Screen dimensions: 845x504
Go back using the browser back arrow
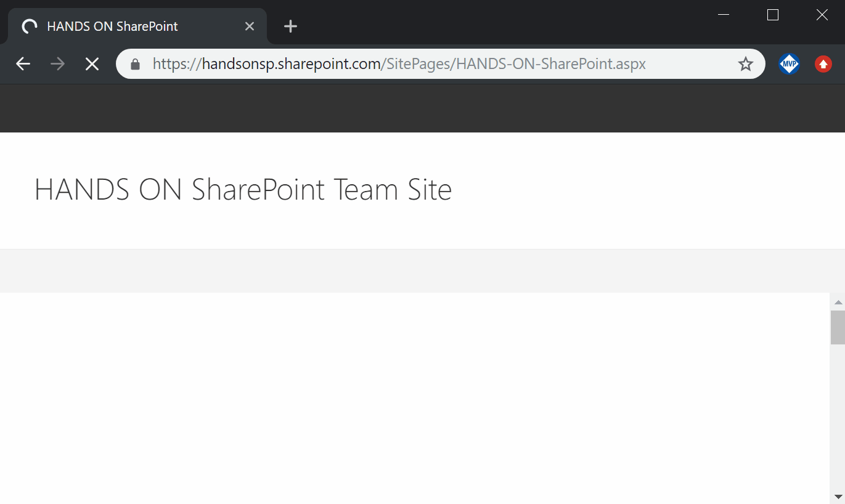click(23, 64)
